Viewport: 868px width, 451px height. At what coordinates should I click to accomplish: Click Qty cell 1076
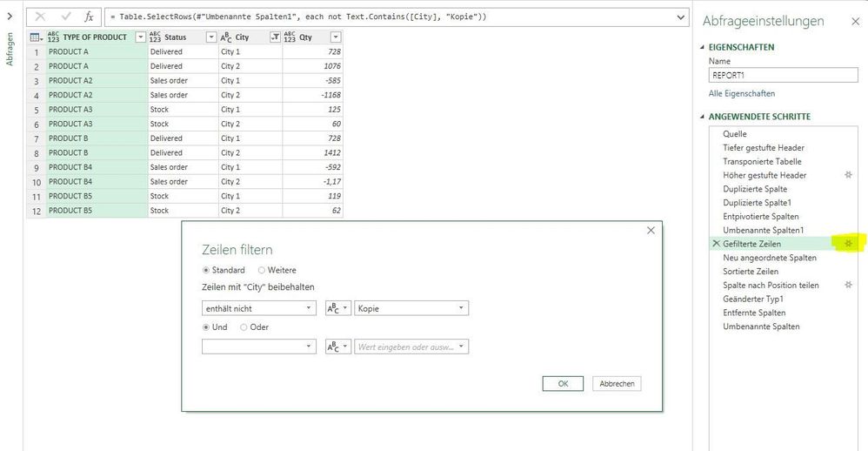click(313, 66)
